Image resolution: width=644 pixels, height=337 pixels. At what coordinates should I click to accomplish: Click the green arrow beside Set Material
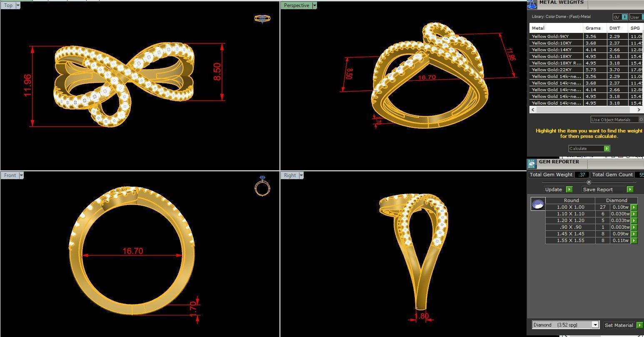point(639,325)
